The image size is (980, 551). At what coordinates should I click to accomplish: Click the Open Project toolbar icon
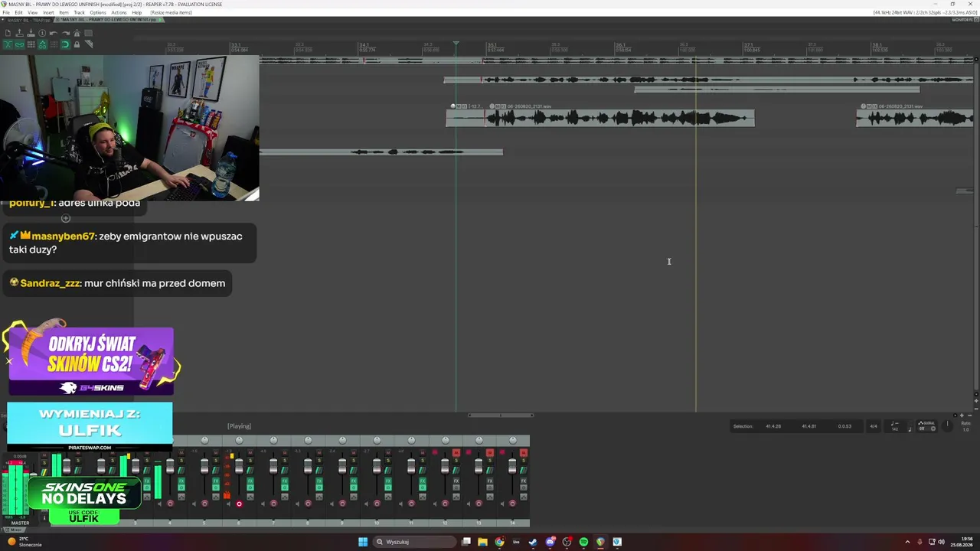(x=19, y=33)
